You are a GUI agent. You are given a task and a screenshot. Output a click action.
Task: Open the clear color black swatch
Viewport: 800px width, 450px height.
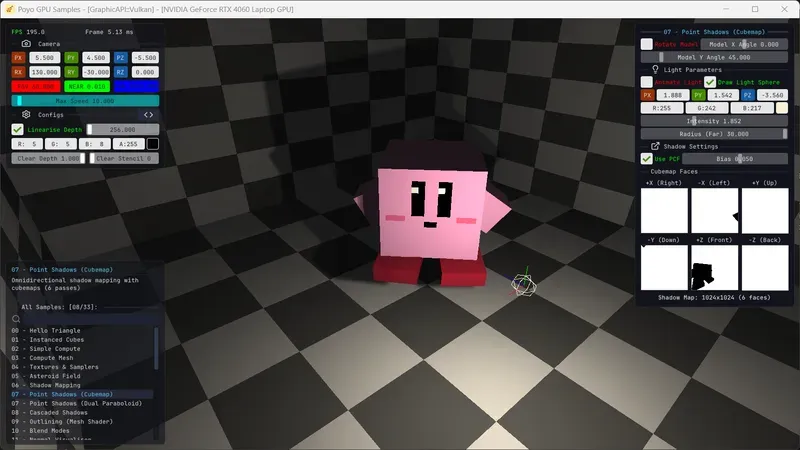153,144
